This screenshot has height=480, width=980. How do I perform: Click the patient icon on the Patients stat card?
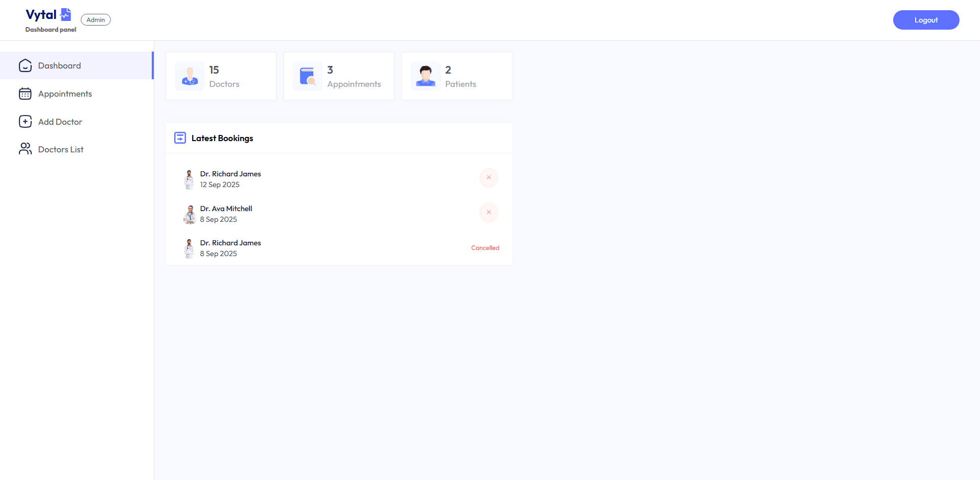pyautogui.click(x=426, y=76)
